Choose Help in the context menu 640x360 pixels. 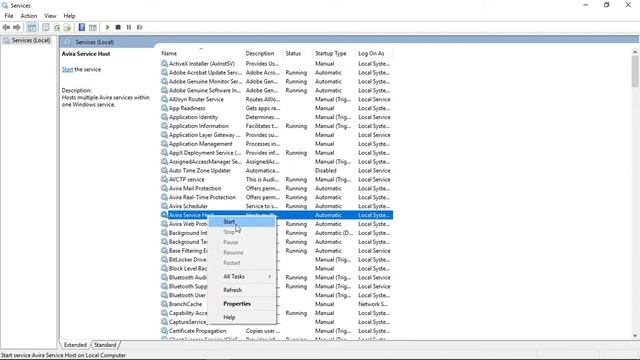click(242, 317)
